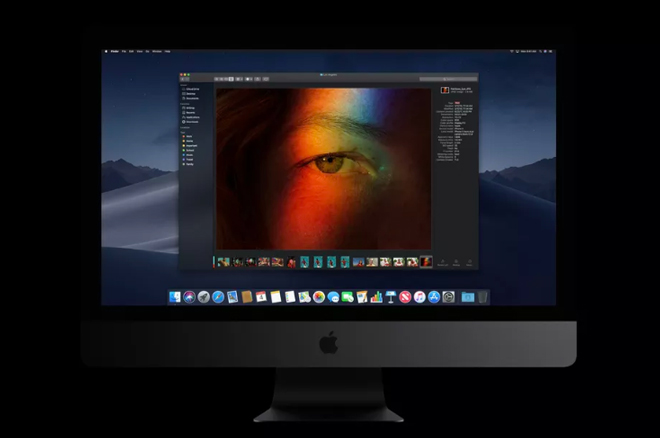Open Trash in the Dock
The width and height of the screenshot is (660, 438).
[482, 297]
